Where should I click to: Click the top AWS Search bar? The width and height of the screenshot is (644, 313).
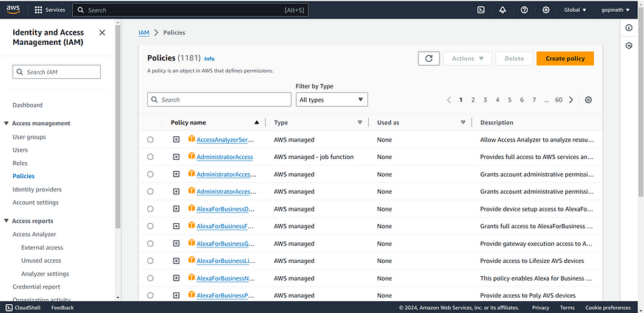191,10
